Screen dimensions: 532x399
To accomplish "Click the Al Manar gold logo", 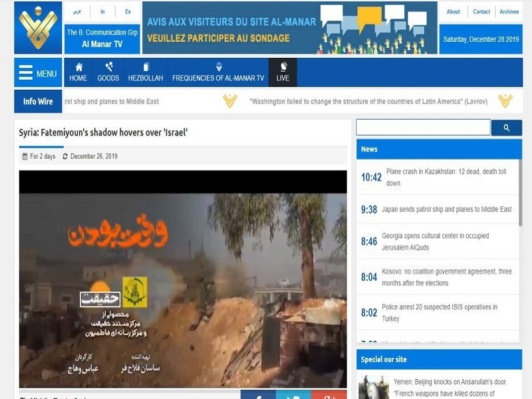I will pyautogui.click(x=38, y=27).
